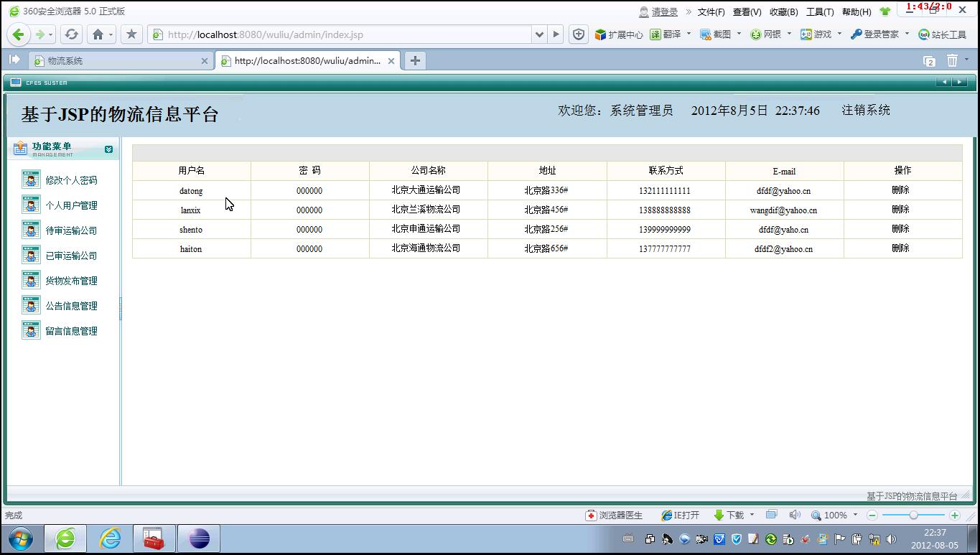The image size is (980, 555).
Task: Open the 扩展中心 extension center
Action: (x=618, y=34)
